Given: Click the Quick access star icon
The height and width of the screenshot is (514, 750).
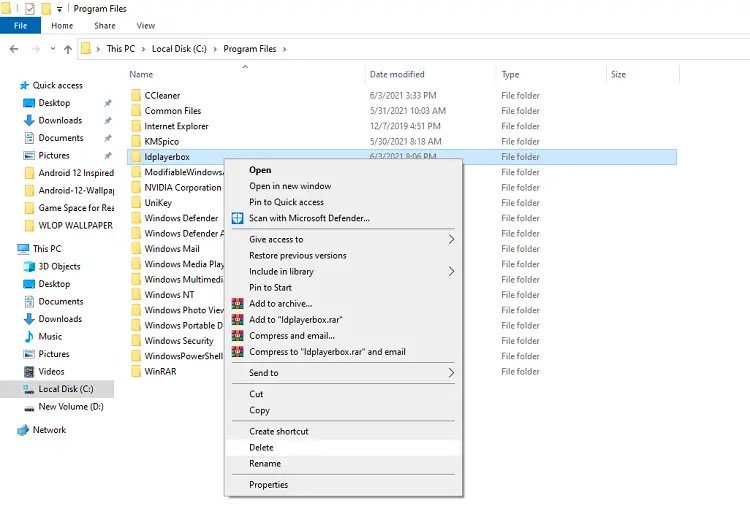Looking at the screenshot, I should [23, 86].
